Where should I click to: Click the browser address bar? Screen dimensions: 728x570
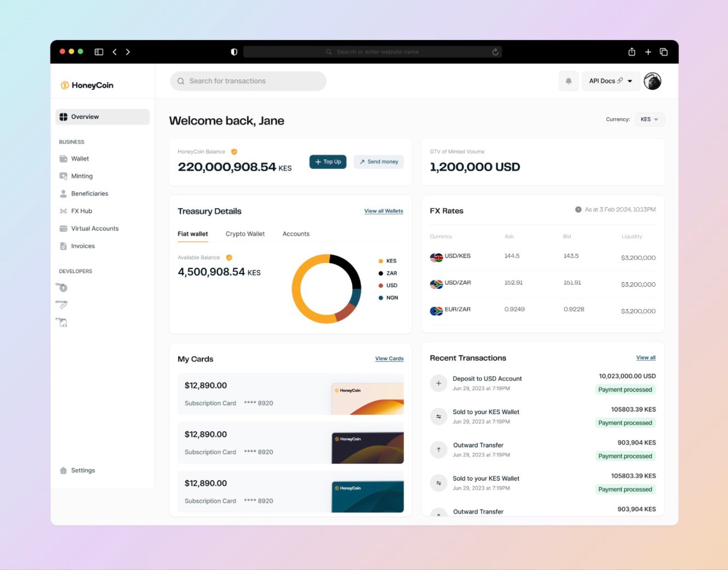[372, 52]
